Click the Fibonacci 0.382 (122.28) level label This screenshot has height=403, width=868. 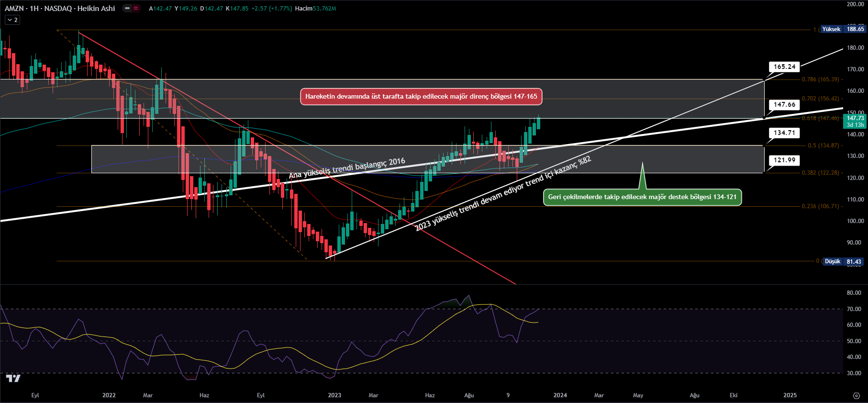820,173
